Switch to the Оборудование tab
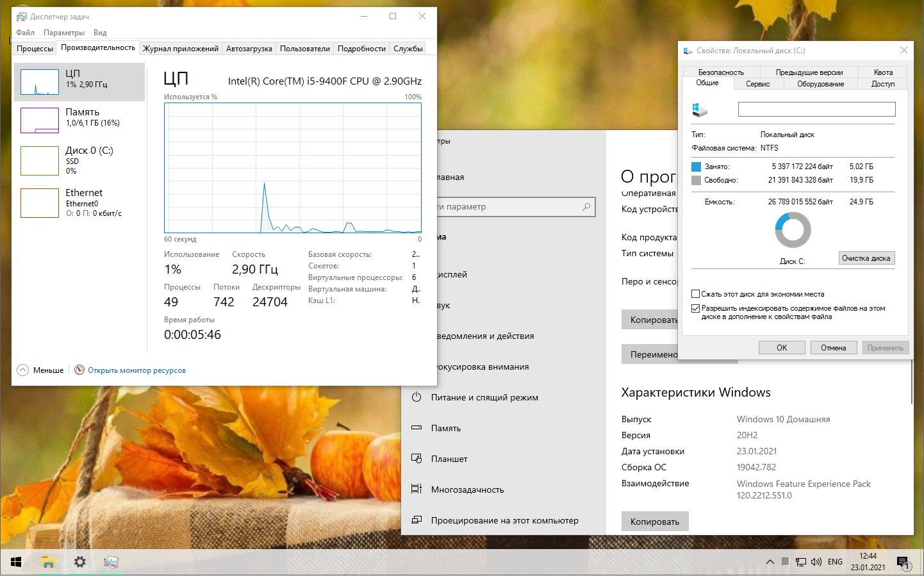The width and height of the screenshot is (924, 576). 821,84
